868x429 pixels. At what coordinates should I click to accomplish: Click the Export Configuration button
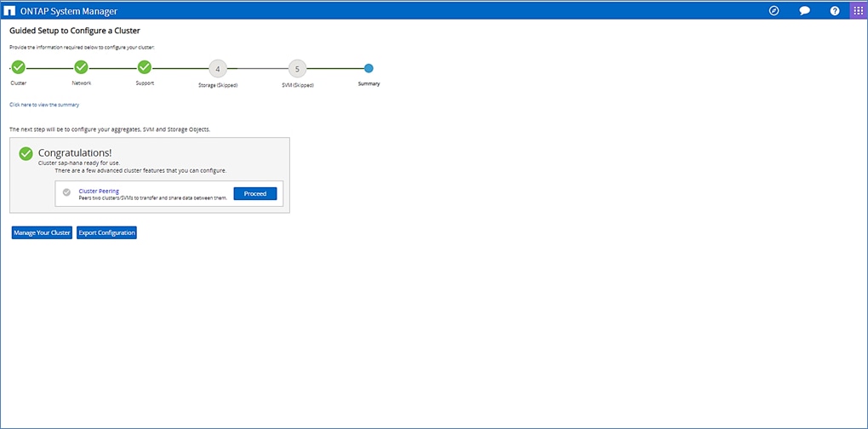pyautogui.click(x=107, y=233)
